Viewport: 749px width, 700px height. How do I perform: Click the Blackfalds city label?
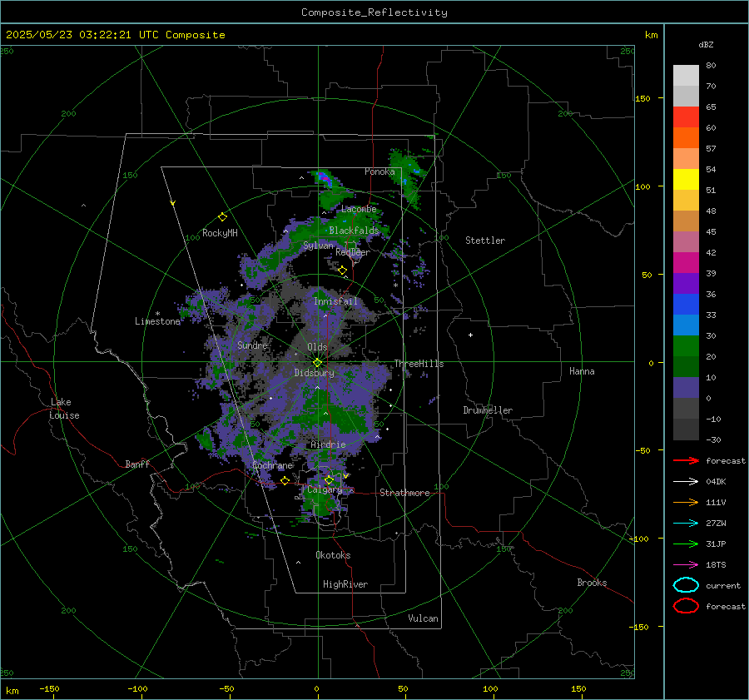coord(354,231)
